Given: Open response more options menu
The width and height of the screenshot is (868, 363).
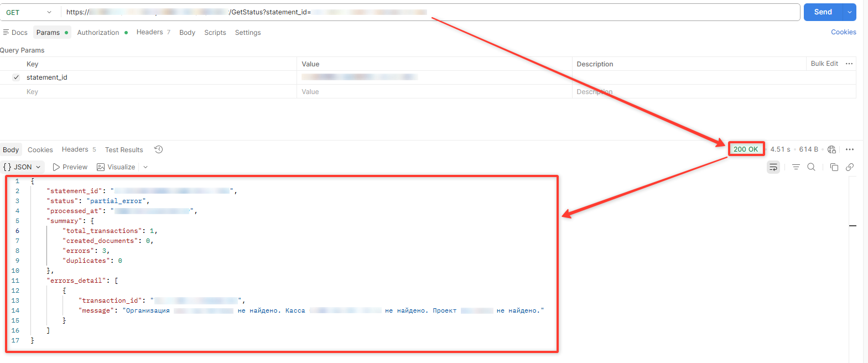Looking at the screenshot, I should click(850, 149).
